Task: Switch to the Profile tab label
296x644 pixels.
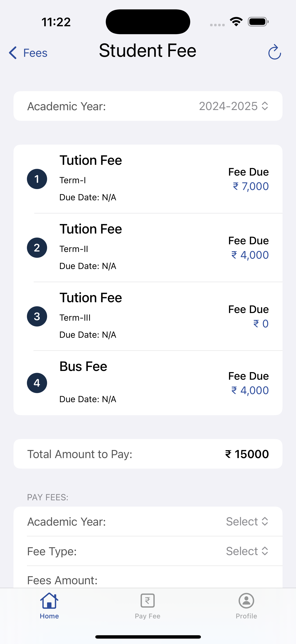Action: pyautogui.click(x=246, y=616)
